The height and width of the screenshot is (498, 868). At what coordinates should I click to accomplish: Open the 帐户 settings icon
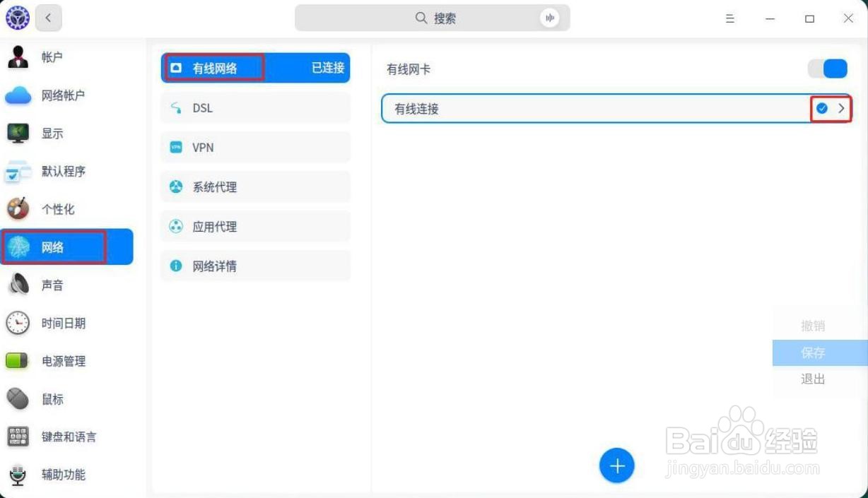[16, 57]
